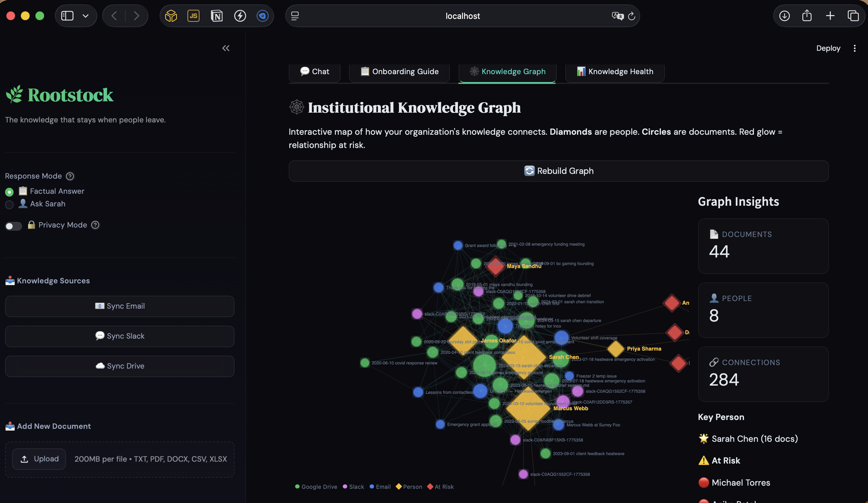Click the Rebuild Graph button
The width and height of the screenshot is (868, 503).
(558, 171)
